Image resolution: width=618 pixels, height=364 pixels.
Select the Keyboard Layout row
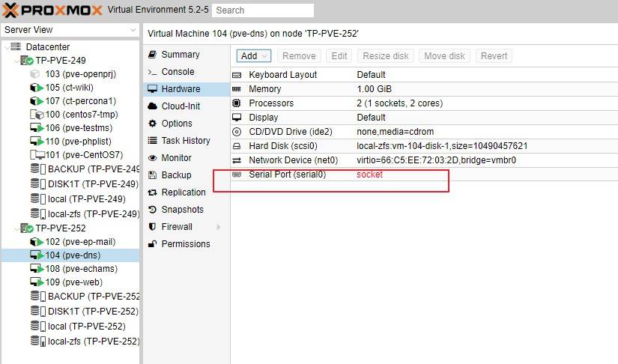[x=424, y=75]
